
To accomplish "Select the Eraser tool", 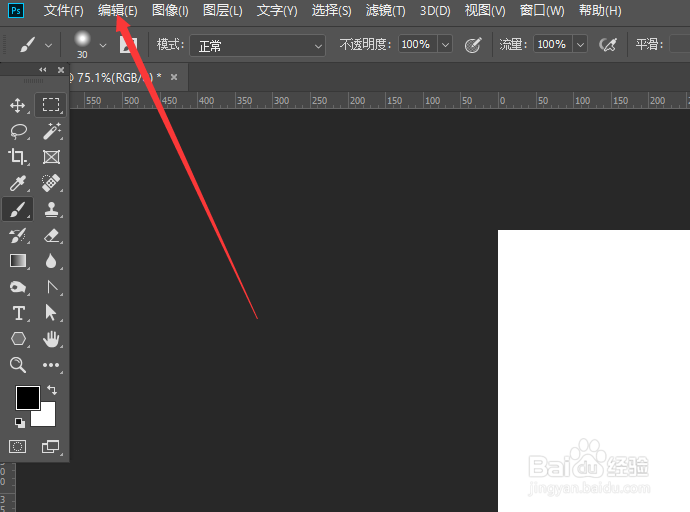I will coord(51,236).
